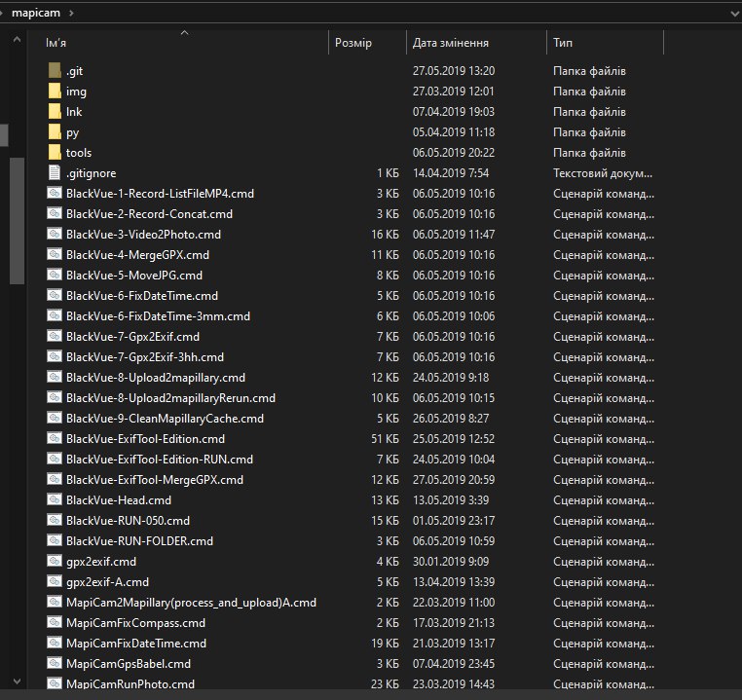This screenshot has width=742, height=700.
Task: Click the lnk folder icon
Action: click(x=55, y=111)
